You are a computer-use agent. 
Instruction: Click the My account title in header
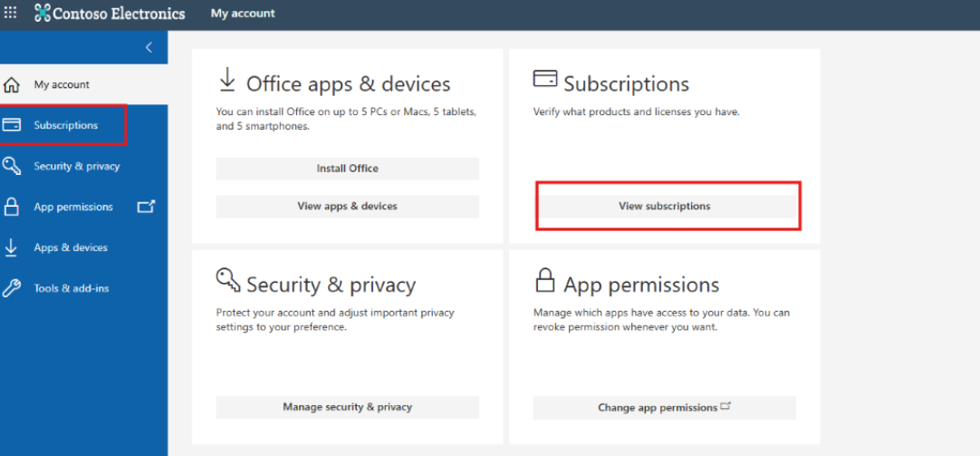243,13
